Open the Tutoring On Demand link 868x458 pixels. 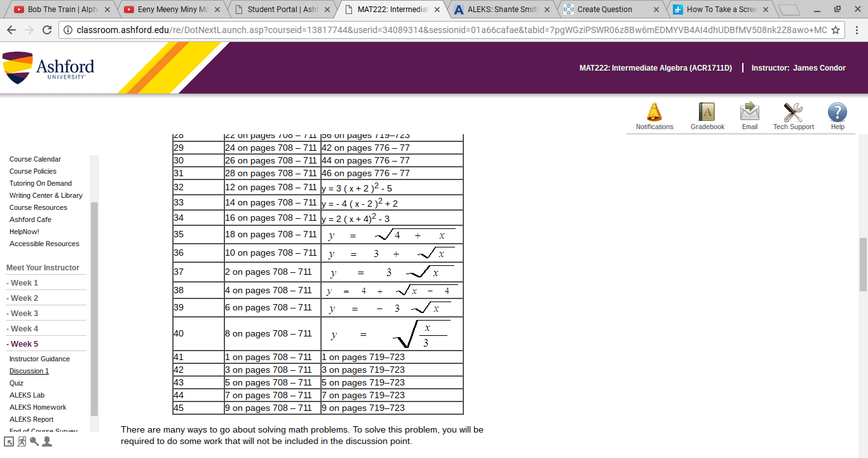click(x=41, y=183)
